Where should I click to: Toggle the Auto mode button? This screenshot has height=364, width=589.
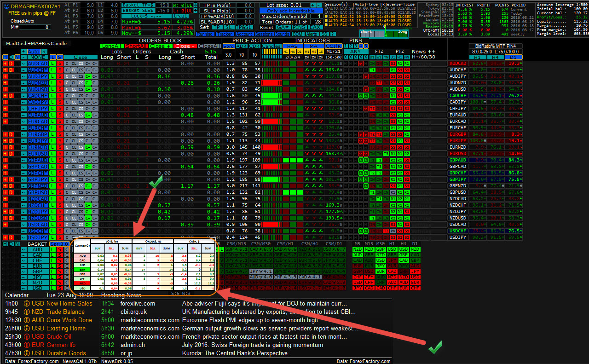click(x=34, y=52)
